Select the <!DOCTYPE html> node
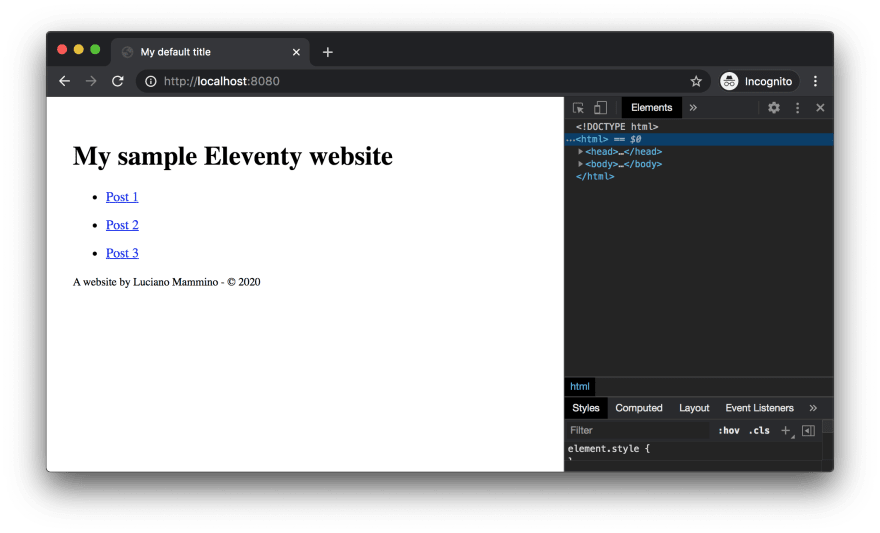This screenshot has height=533, width=880. coord(617,127)
